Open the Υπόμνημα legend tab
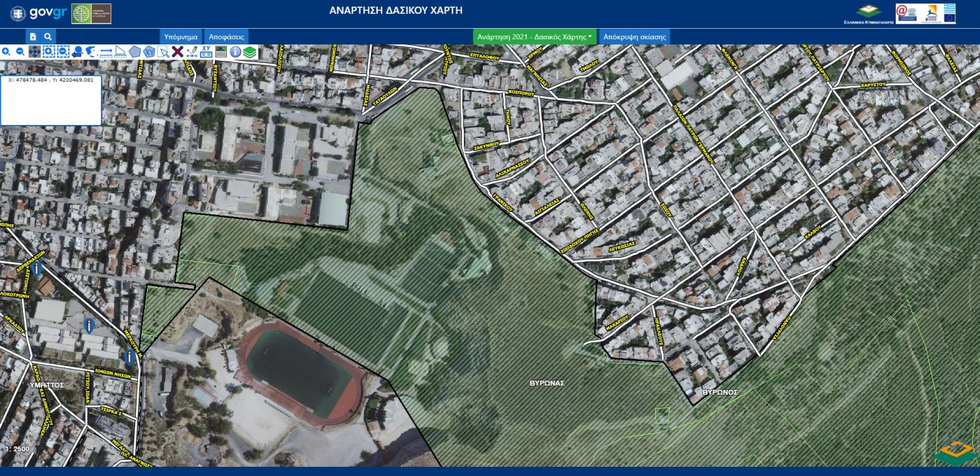 [x=181, y=37]
